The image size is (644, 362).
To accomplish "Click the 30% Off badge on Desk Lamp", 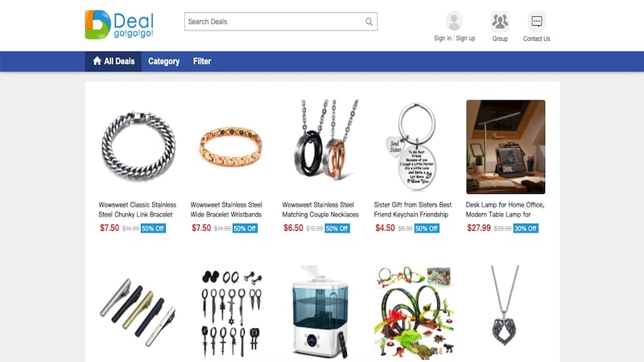I will tap(526, 228).
